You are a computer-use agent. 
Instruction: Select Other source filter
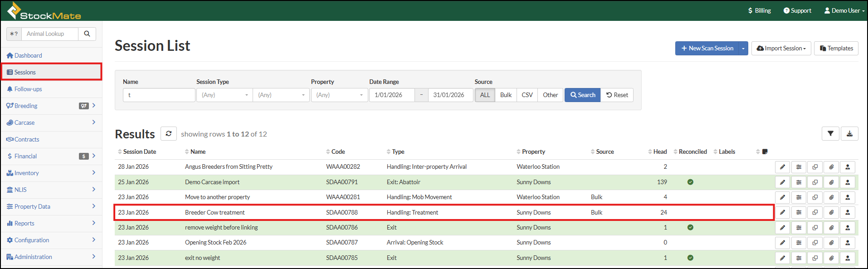pos(551,95)
